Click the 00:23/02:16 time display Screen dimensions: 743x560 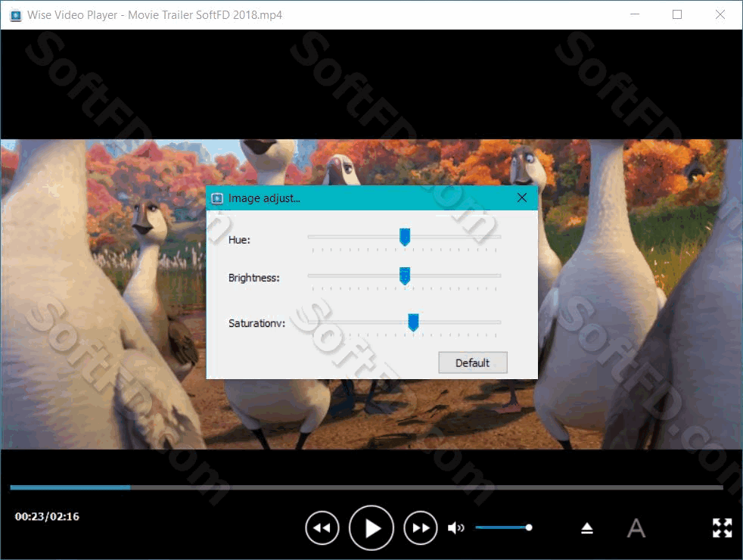coord(47,516)
